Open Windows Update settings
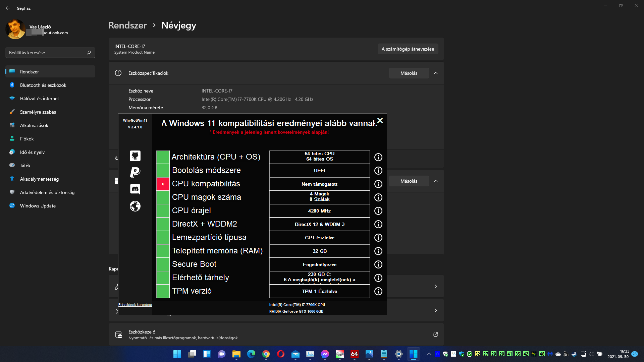Screen dimensions: 644x362 click(x=50, y=206)
